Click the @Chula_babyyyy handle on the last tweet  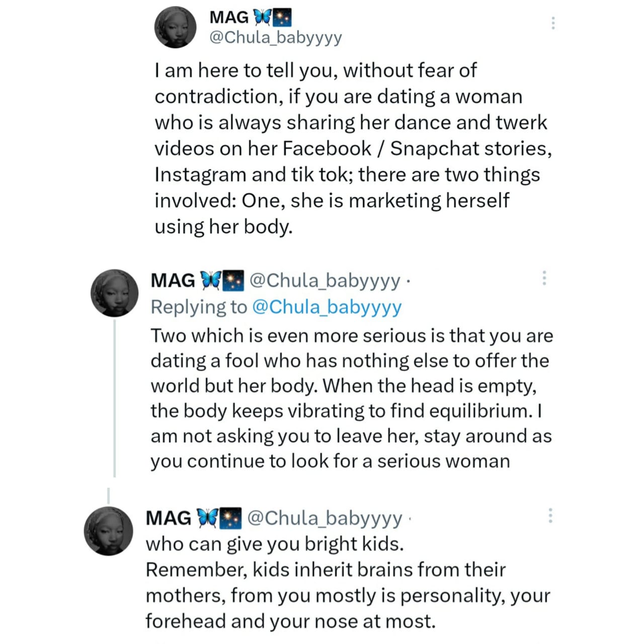coord(325,517)
